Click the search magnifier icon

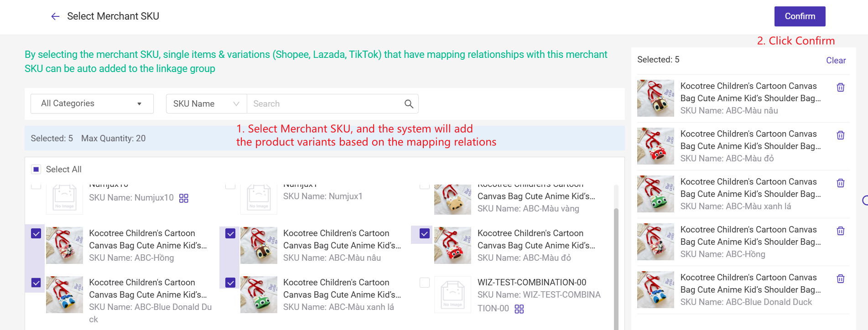pos(409,104)
